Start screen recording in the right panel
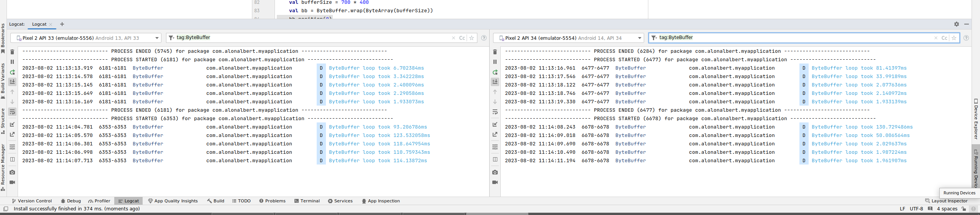Image resolution: width=980 pixels, height=215 pixels. coord(495,182)
